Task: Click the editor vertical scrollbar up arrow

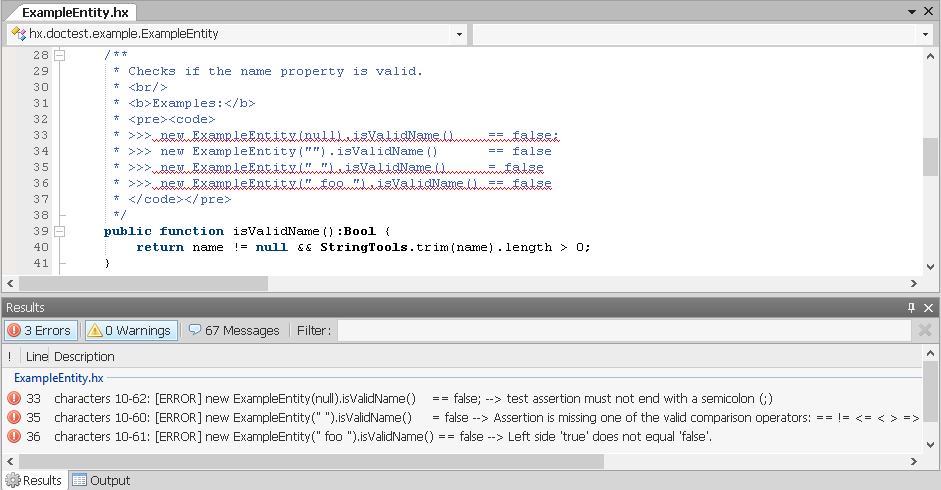Action: [930, 56]
